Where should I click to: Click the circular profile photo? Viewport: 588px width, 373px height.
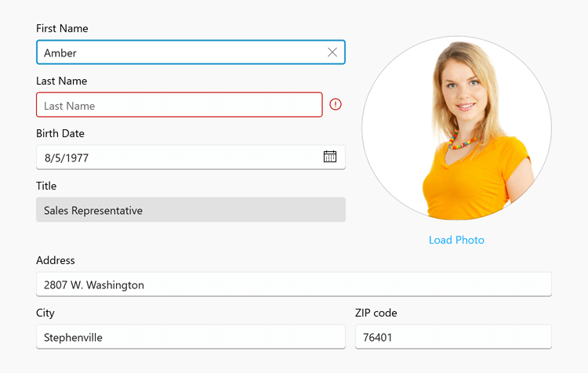[x=456, y=129]
